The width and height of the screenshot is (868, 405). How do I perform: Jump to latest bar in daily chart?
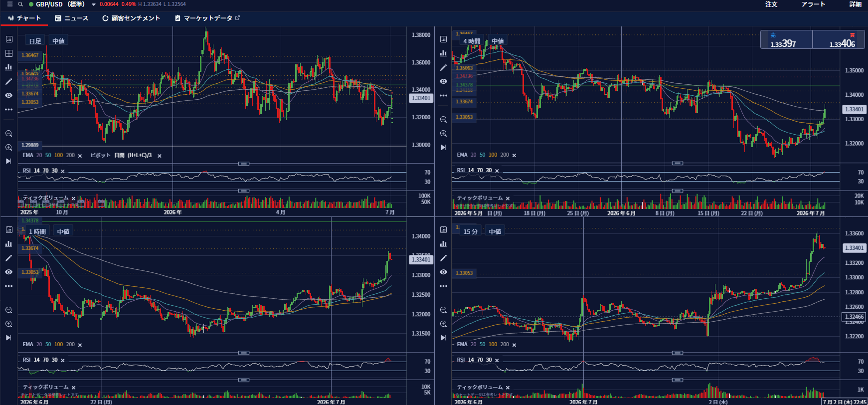click(x=9, y=161)
